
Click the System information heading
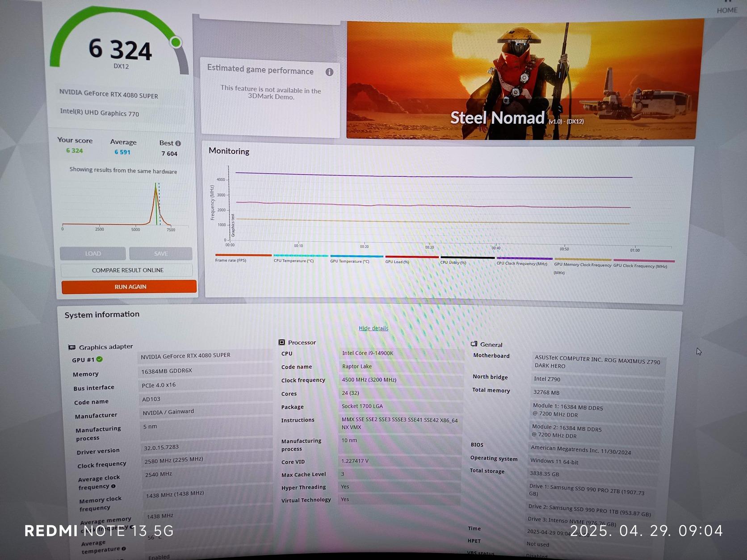[102, 314]
